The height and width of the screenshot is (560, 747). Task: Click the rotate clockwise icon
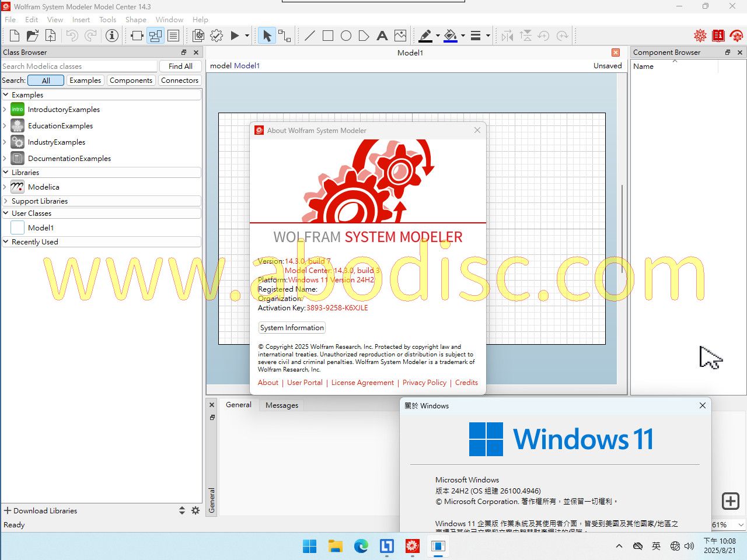click(x=562, y=36)
